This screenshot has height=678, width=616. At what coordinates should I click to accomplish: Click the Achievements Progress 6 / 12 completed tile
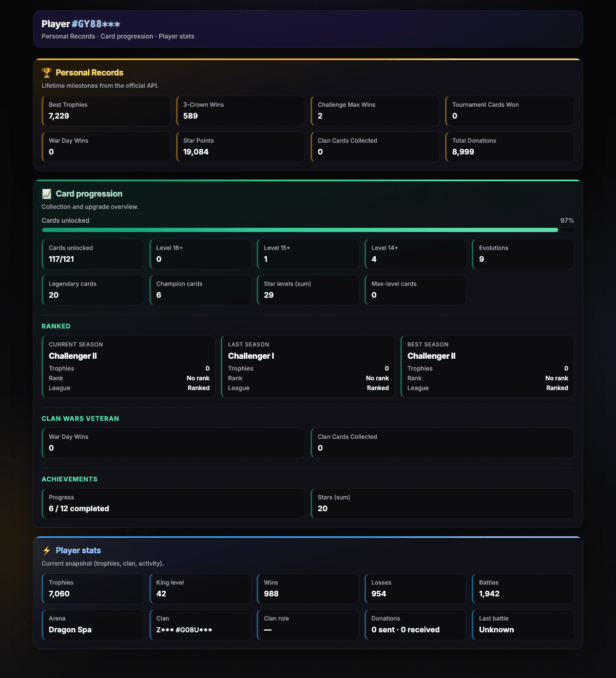pos(174,503)
